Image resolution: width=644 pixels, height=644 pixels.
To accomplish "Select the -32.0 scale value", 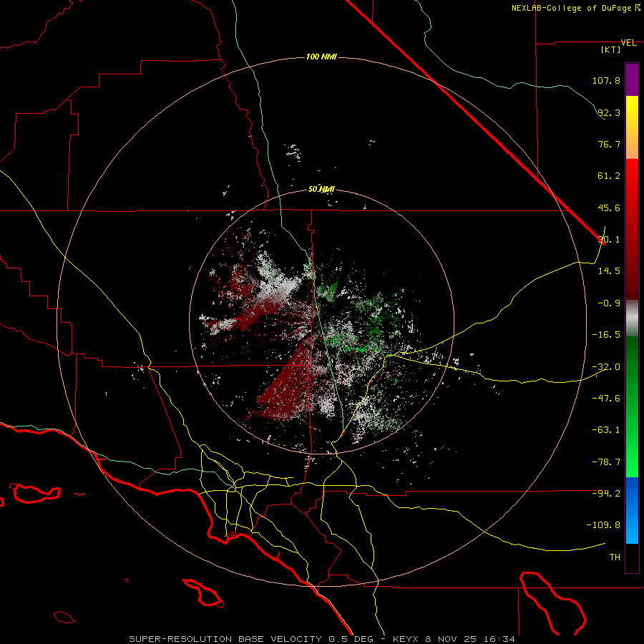I will (x=606, y=367).
